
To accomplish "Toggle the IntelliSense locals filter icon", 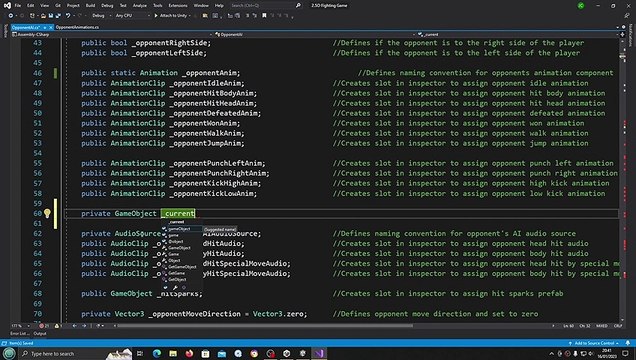I will tap(165, 287).
